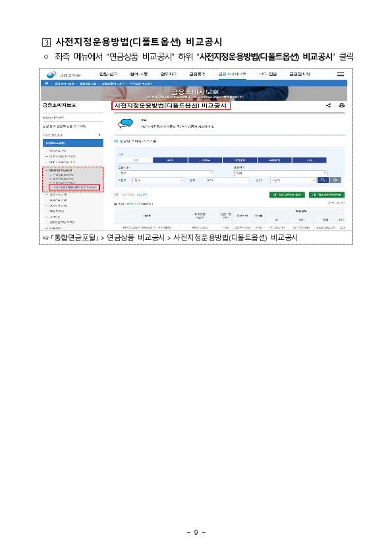Screen dimensions: 392x554
Task: Click the blue highlighted header in the left menu
Action: (73, 143)
